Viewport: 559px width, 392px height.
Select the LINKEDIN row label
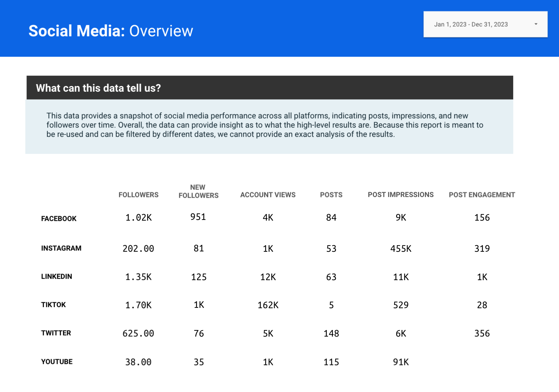pos(56,276)
